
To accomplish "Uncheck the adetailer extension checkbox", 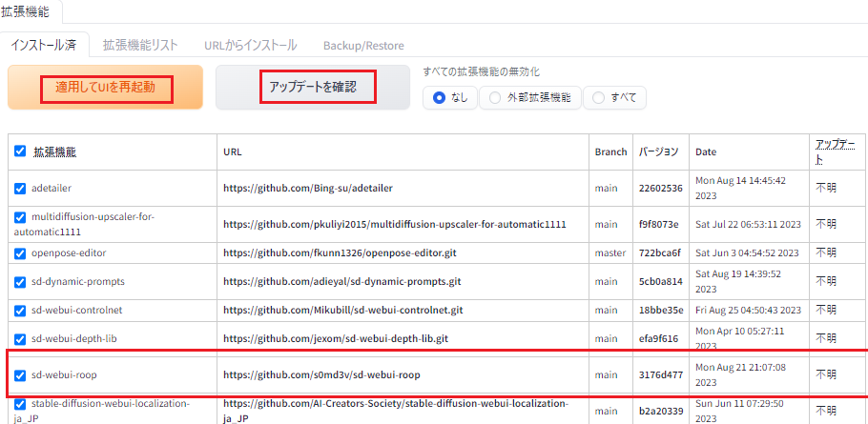I will pos(20,189).
